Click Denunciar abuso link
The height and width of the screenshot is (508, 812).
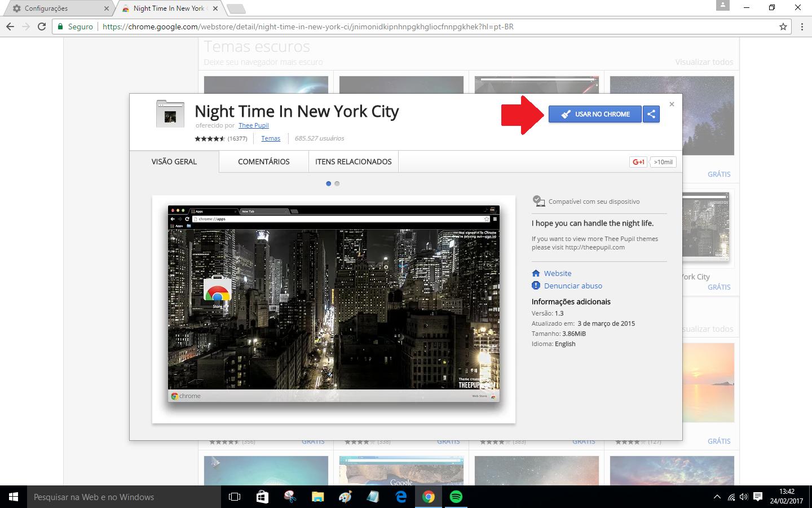(573, 286)
